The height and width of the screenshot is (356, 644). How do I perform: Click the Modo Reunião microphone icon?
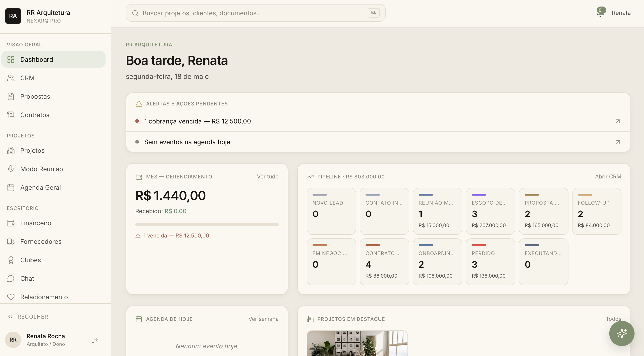coord(11,169)
